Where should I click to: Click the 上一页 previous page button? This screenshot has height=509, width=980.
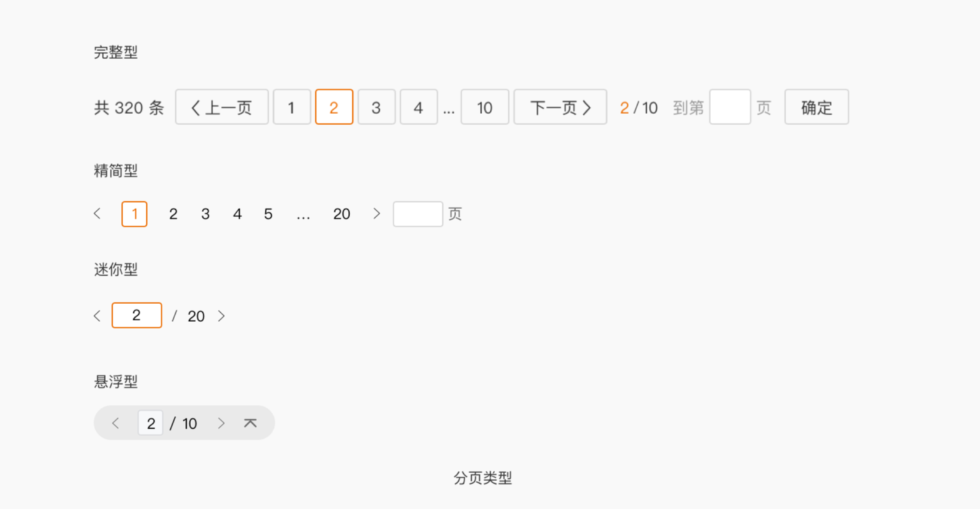pos(222,107)
